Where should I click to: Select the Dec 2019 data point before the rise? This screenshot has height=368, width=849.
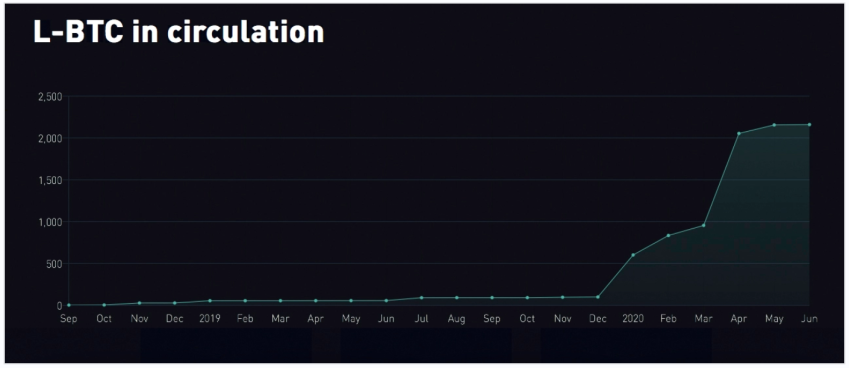[x=598, y=297]
